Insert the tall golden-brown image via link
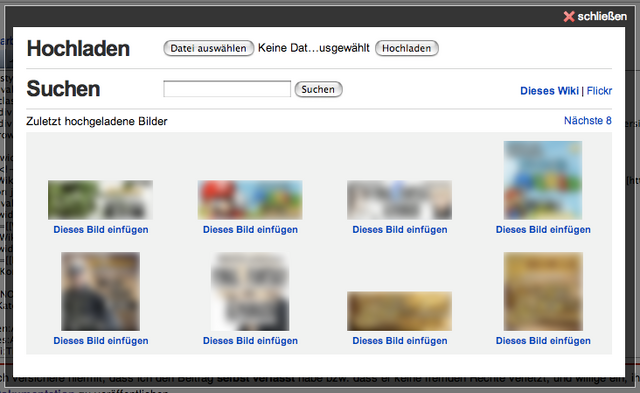 (543, 341)
